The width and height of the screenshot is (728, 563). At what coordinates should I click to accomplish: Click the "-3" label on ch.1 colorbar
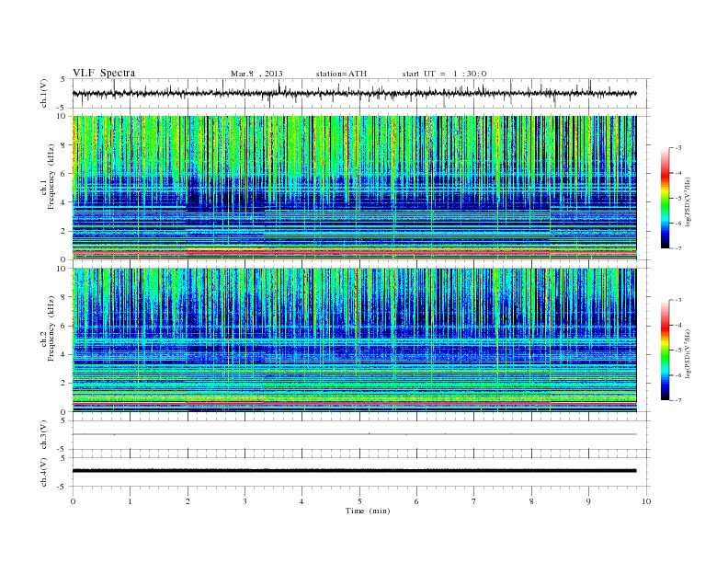click(678, 148)
